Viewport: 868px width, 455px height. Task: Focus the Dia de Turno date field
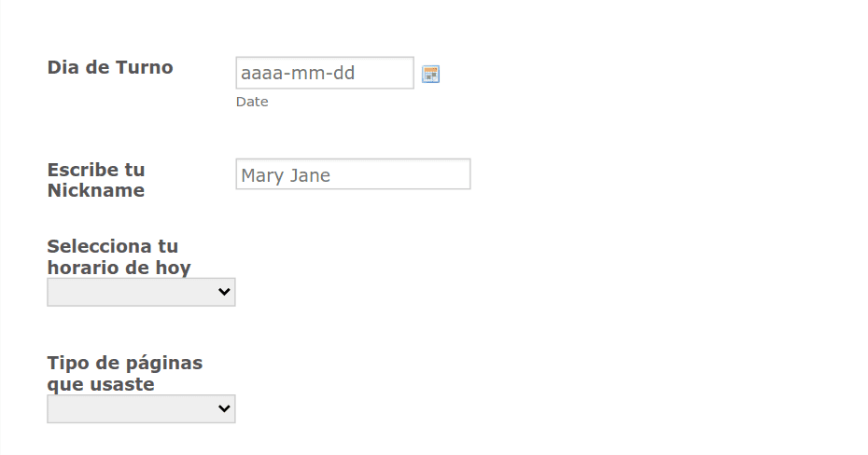(325, 73)
